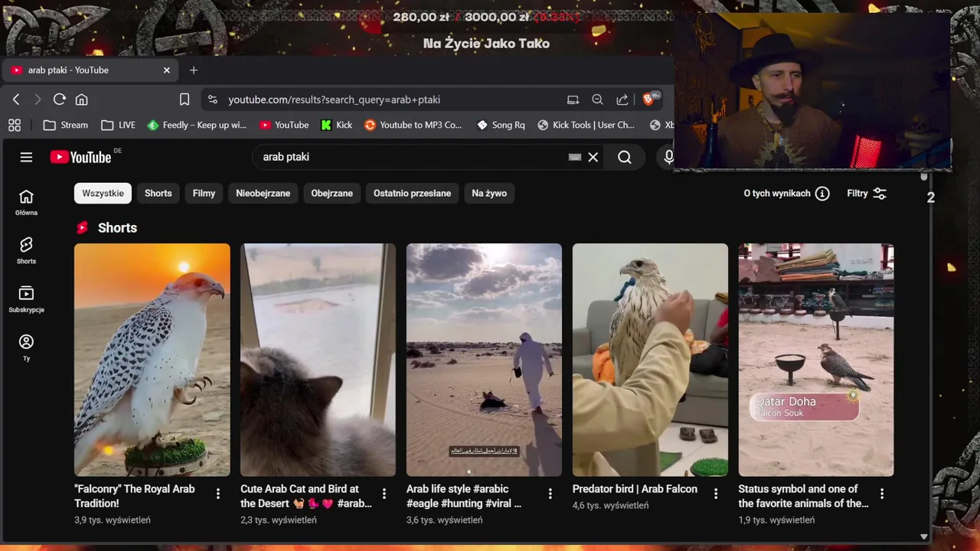The image size is (980, 551).
Task: Open the Feedly bookmark
Action: pos(197,125)
